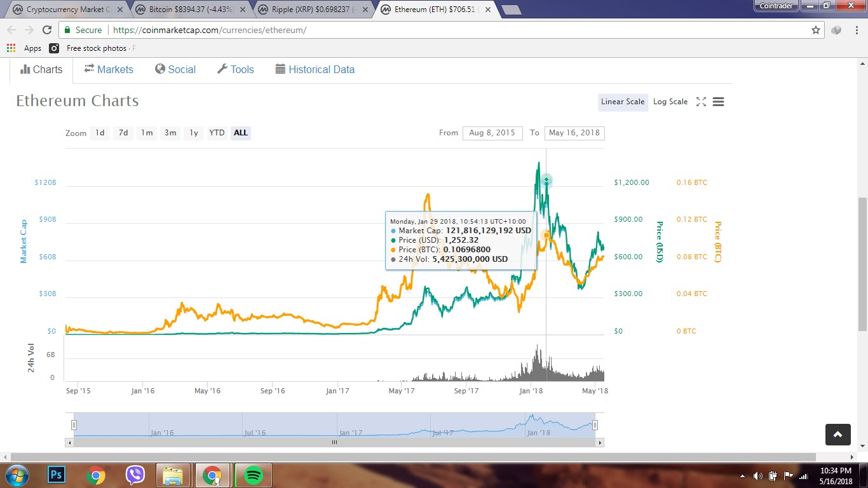Click the Price (USD) axis label
The image size is (868, 488).
pyautogui.click(x=660, y=242)
